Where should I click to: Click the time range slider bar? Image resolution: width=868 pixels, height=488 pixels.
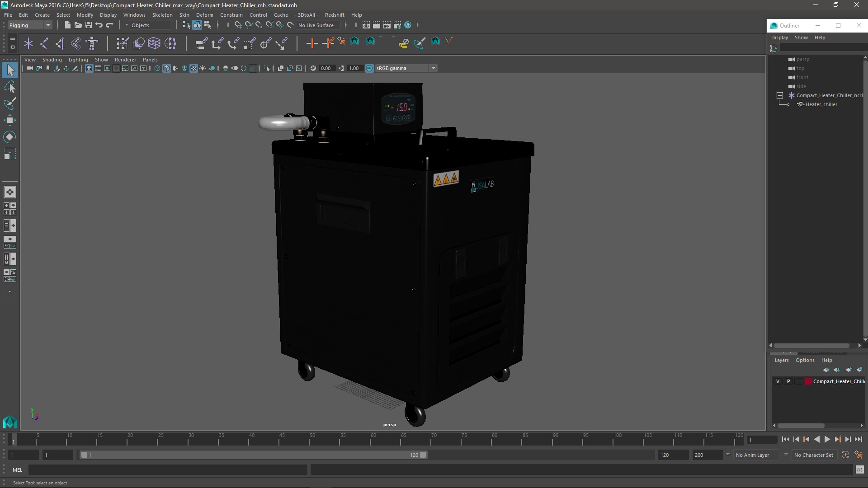[253, 455]
